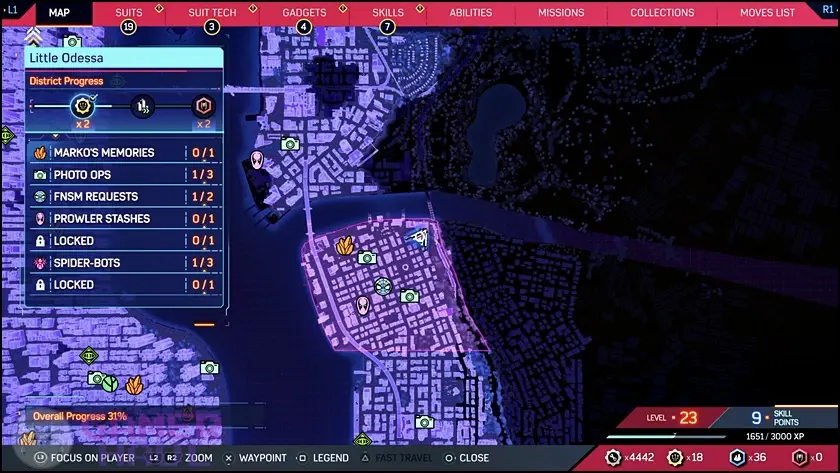Click the hero token reward icon on progress bar

point(82,106)
